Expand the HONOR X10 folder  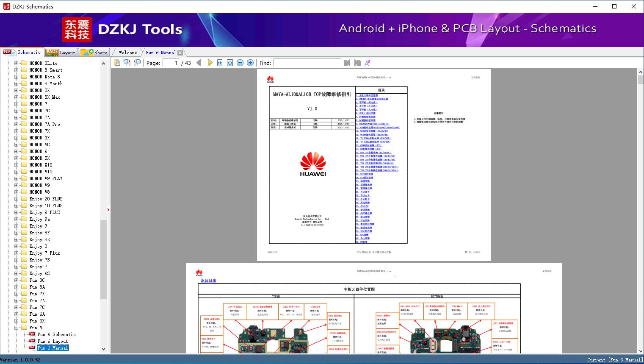coord(17,165)
